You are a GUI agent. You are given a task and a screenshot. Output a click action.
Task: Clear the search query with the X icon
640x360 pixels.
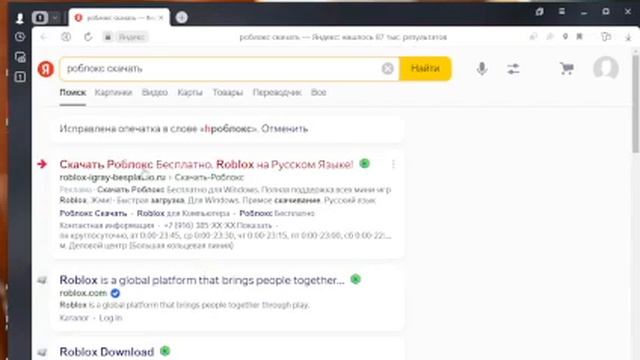point(388,69)
